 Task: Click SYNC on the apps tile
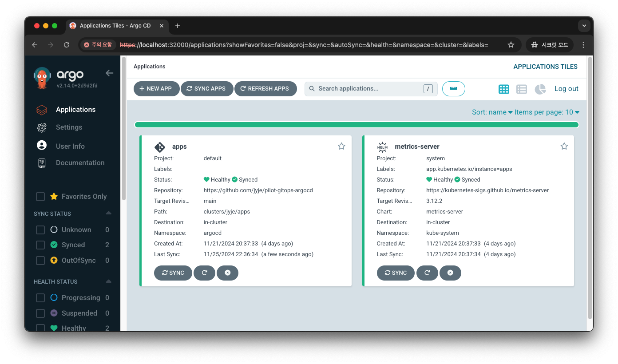tap(173, 273)
